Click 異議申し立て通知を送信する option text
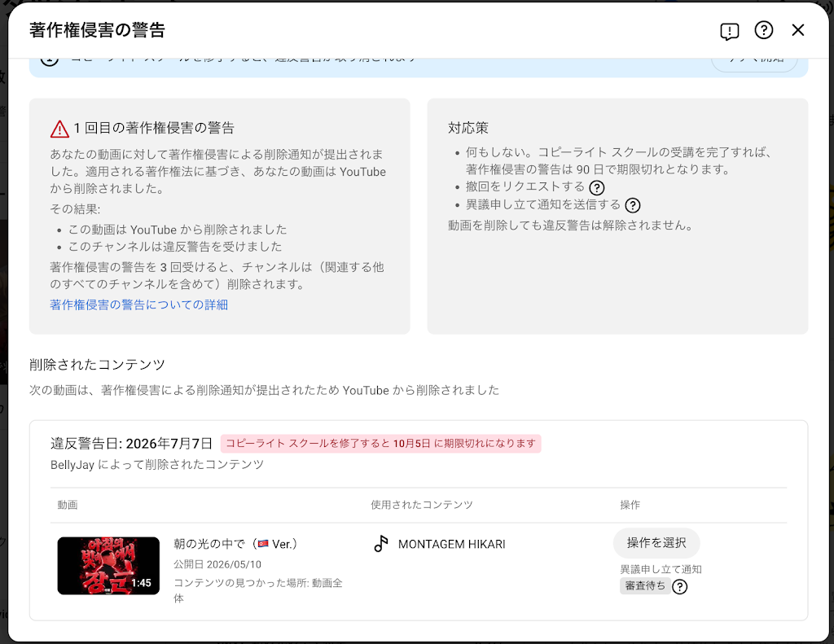This screenshot has height=644, width=834. click(x=543, y=204)
